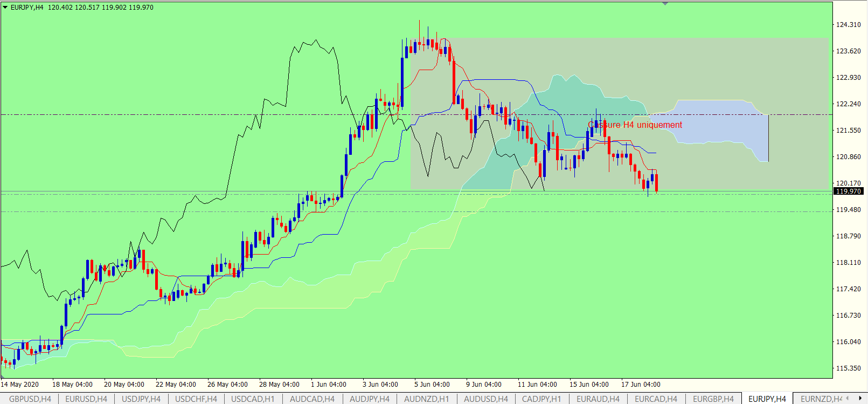The width and height of the screenshot is (868, 404).
Task: Click the 123.620 price scale value
Action: click(x=848, y=51)
